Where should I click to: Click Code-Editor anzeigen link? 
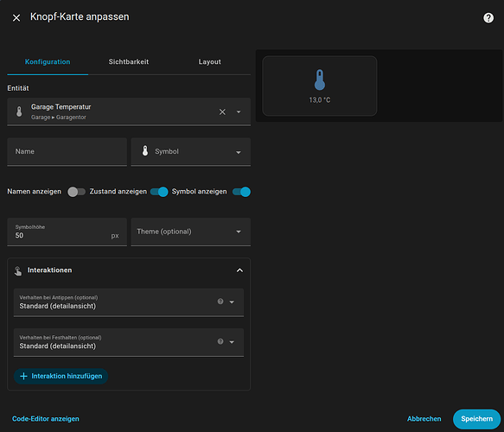[x=46, y=419]
